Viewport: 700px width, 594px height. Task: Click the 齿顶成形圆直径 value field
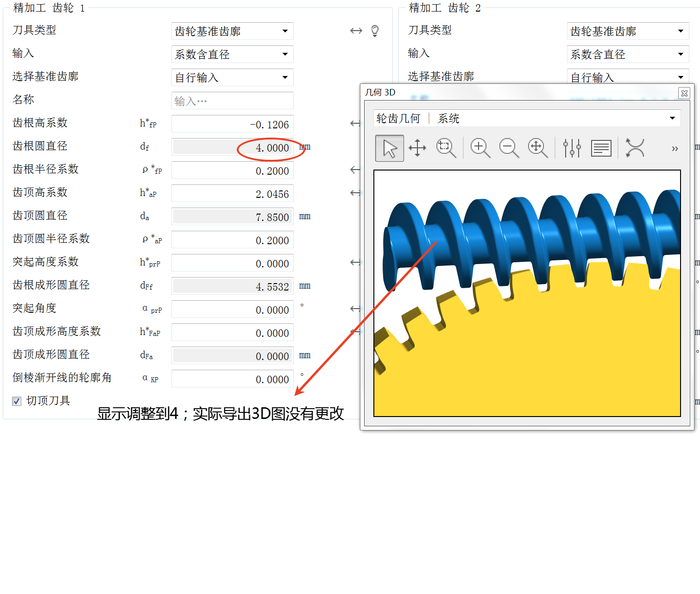click(x=233, y=355)
